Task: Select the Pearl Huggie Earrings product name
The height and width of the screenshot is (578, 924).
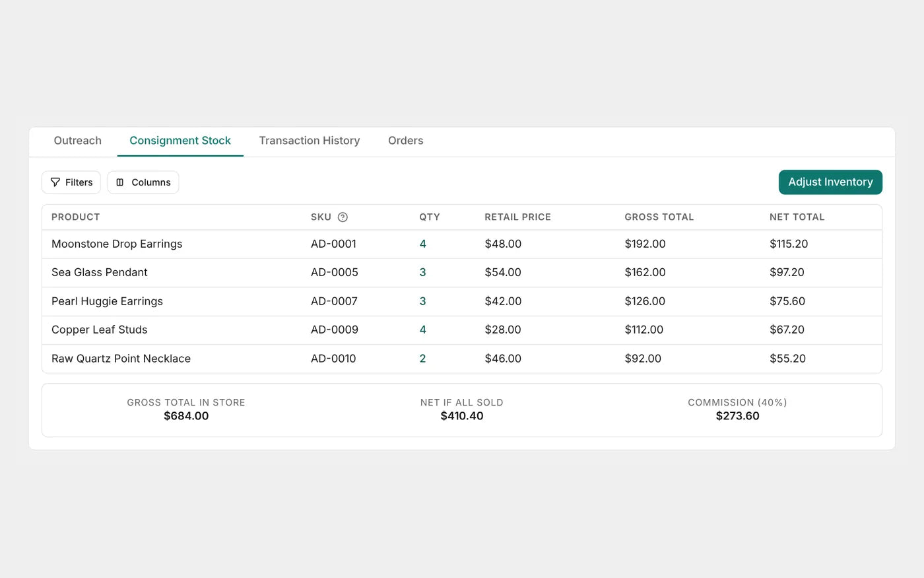Action: tap(107, 301)
